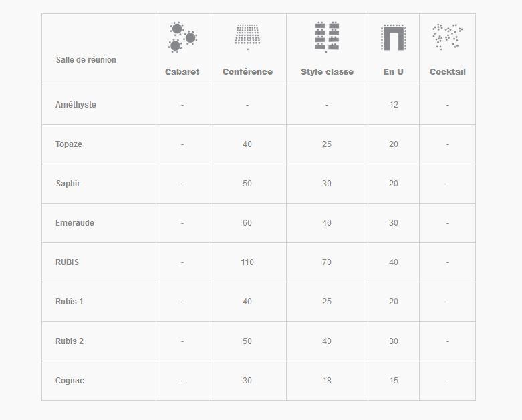The width and height of the screenshot is (522, 420).
Task: Click the Conférence seating layout icon
Action: coord(247,37)
